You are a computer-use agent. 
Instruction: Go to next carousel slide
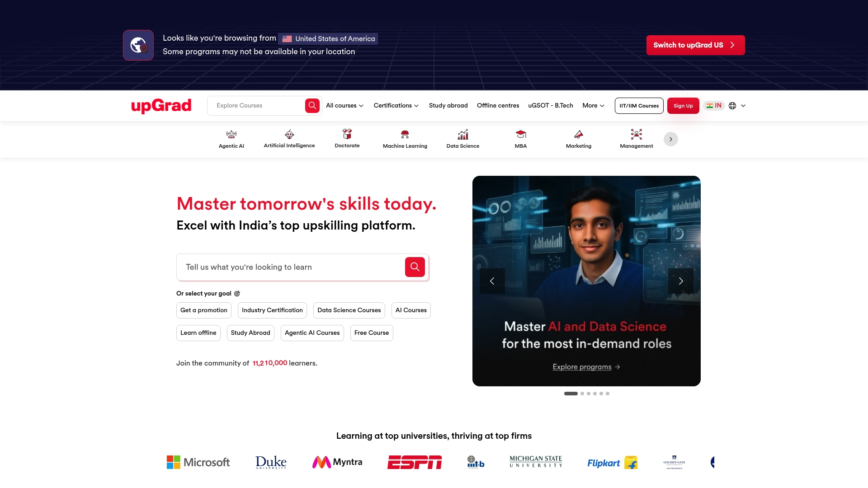click(x=681, y=281)
